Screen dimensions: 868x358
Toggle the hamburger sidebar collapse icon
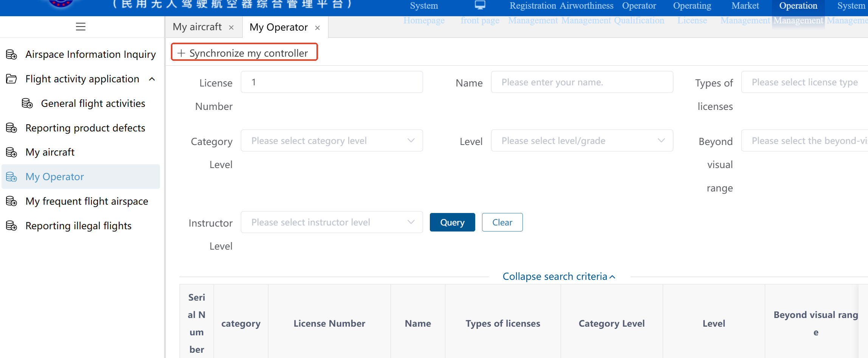[81, 27]
